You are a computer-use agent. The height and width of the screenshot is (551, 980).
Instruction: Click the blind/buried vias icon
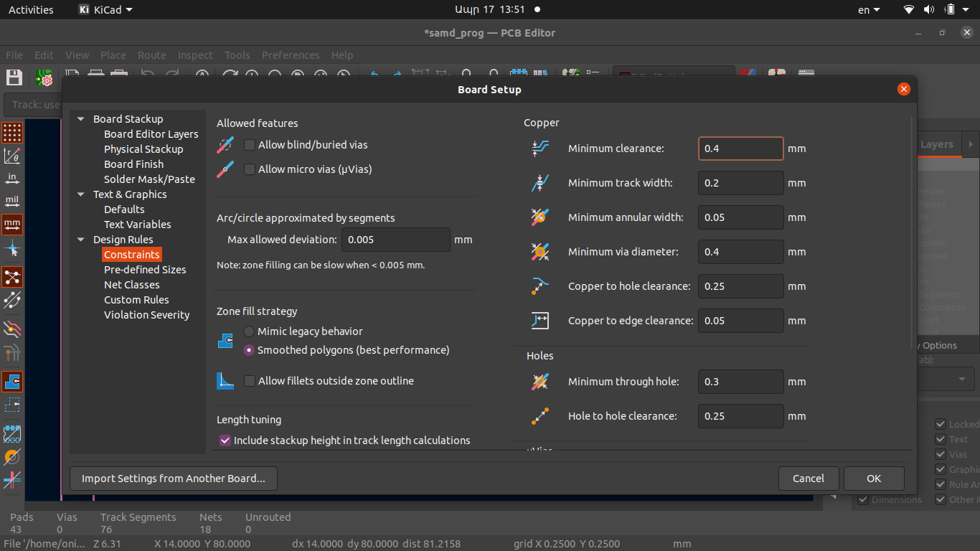click(x=226, y=145)
